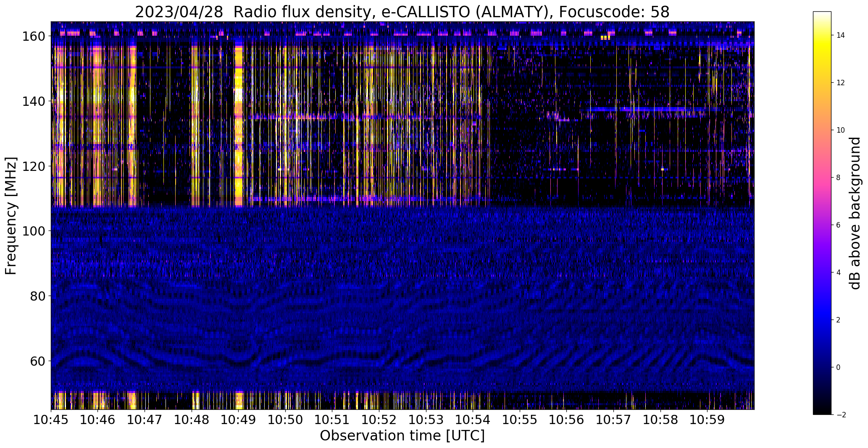
Task: Click the 10:57 time tick label
Action: click(613, 419)
